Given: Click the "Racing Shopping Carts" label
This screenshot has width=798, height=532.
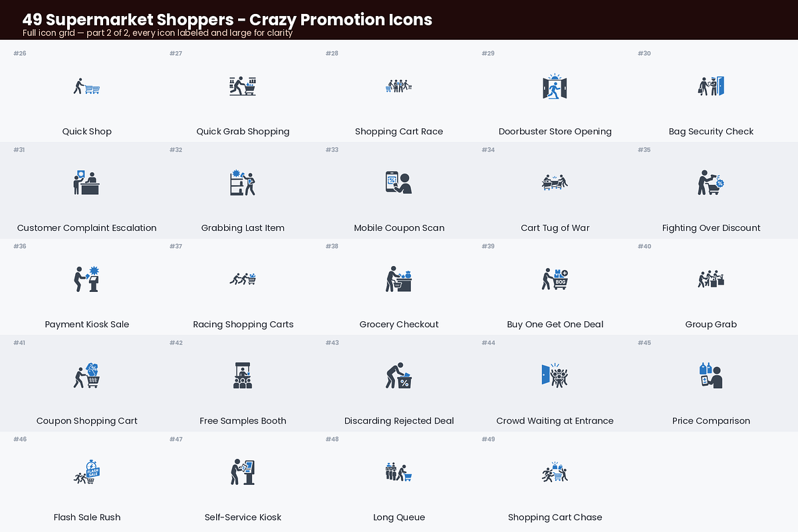Looking at the screenshot, I should click(x=243, y=325).
